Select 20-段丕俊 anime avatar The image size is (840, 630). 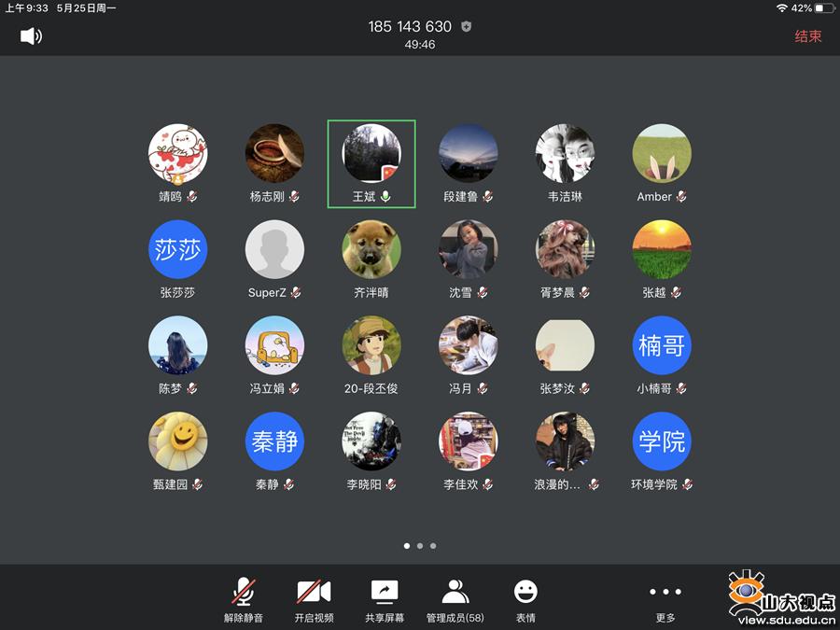pos(371,345)
